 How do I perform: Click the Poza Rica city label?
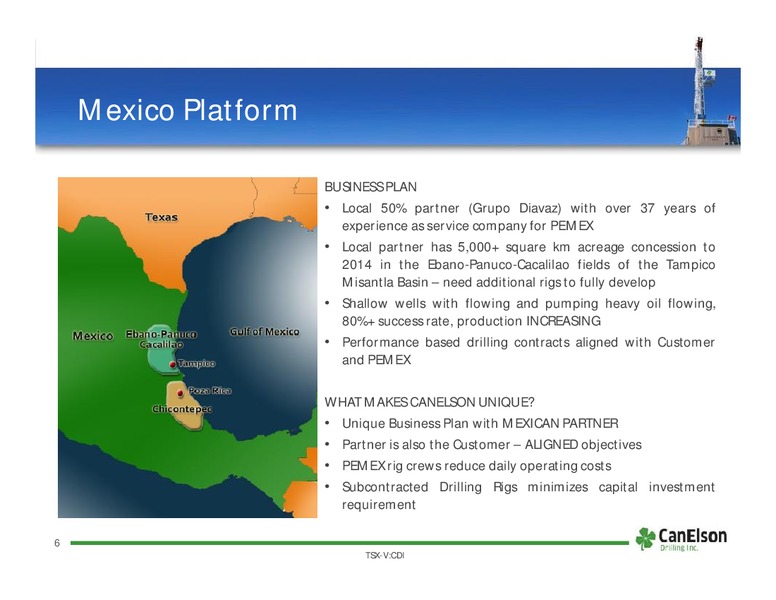click(210, 391)
